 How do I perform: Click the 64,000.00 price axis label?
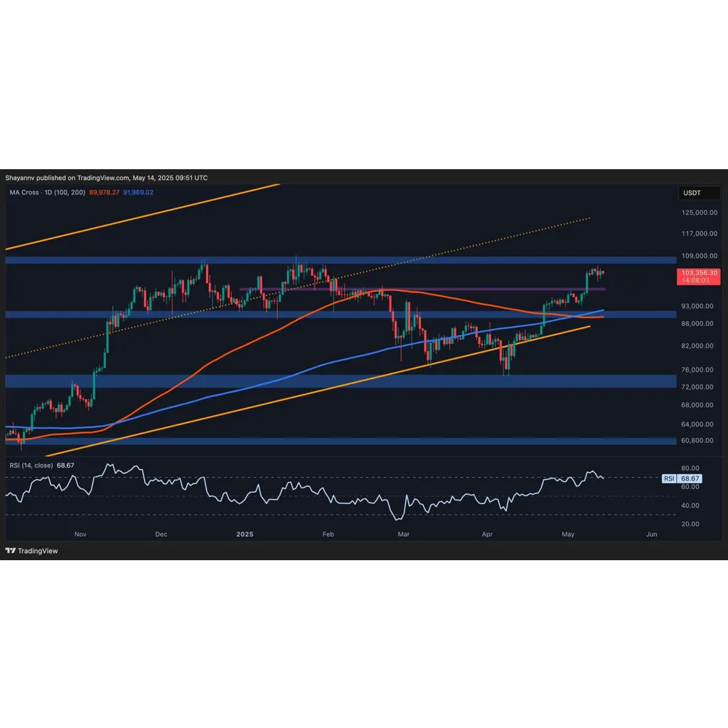[x=697, y=424]
